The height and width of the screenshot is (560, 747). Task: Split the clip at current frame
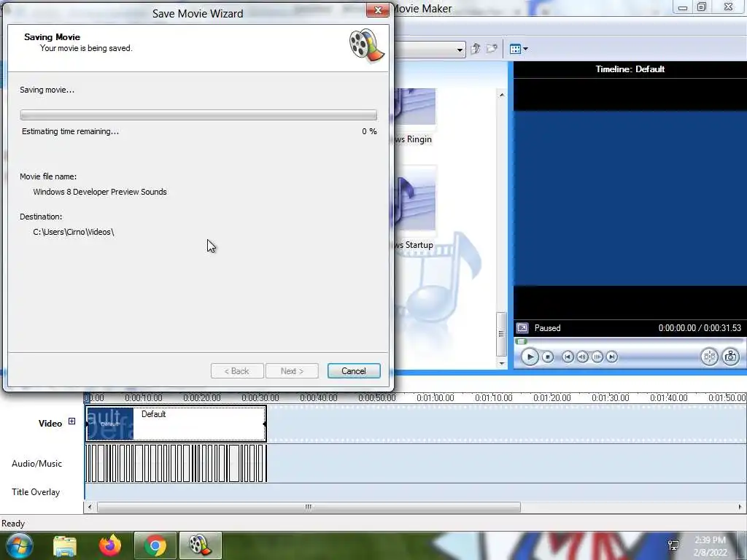(709, 357)
